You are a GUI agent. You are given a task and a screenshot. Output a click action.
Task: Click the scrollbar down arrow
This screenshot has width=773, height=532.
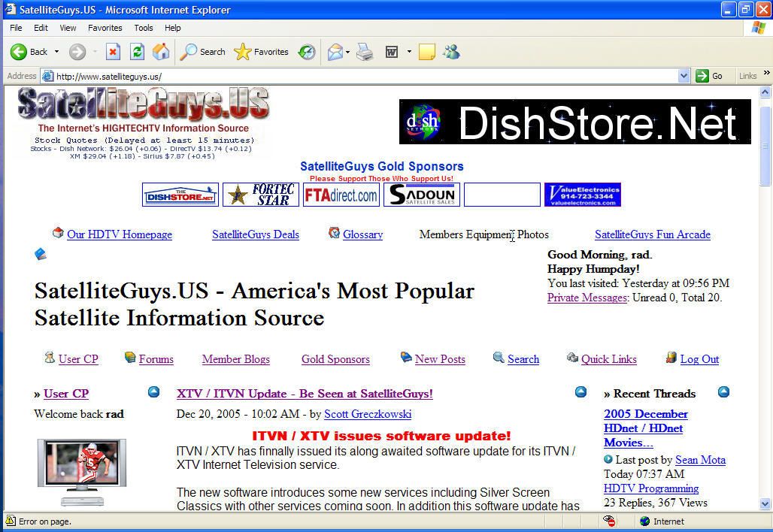[x=765, y=503]
